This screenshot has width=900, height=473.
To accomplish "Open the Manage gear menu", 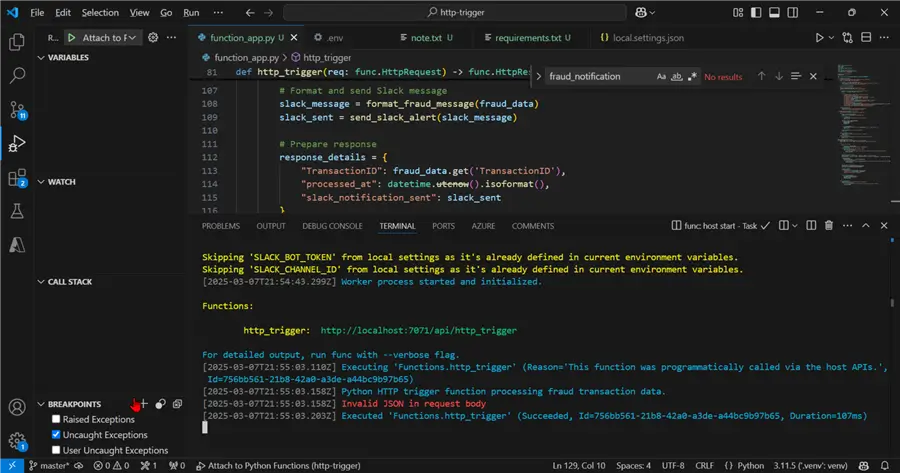I will click(17, 441).
